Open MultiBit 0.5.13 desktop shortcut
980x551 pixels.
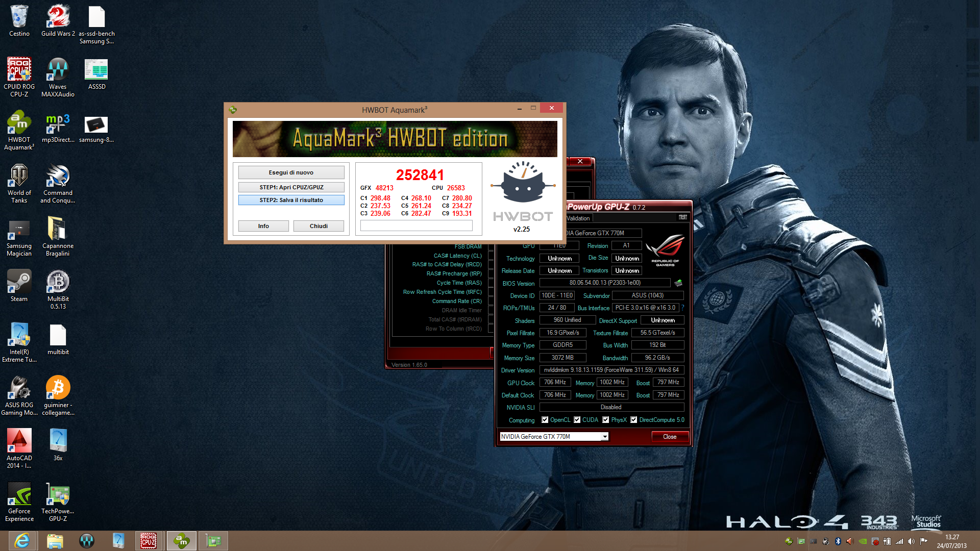pyautogui.click(x=58, y=290)
